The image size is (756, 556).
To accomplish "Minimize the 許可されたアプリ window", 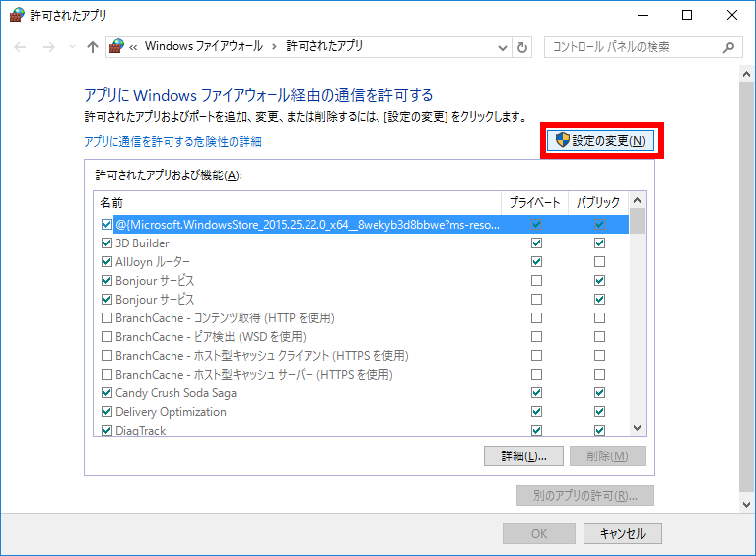I will (x=643, y=15).
